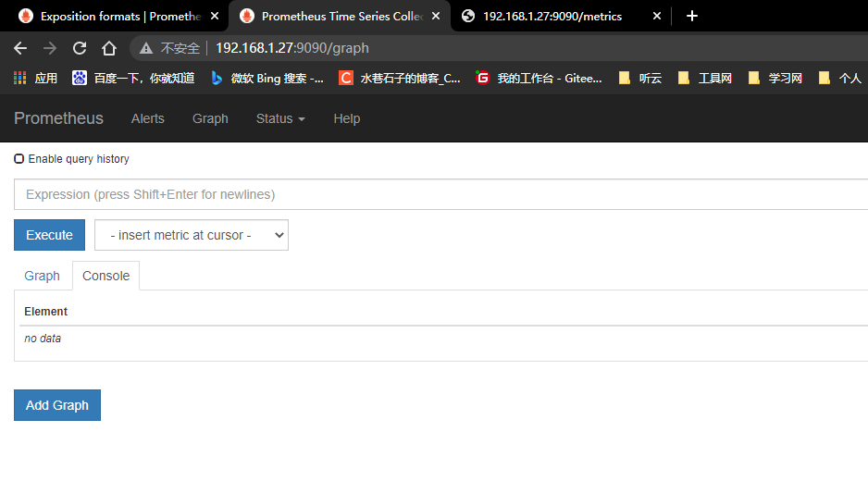Open the 微软 Bing 搜索 bookmark

267,78
